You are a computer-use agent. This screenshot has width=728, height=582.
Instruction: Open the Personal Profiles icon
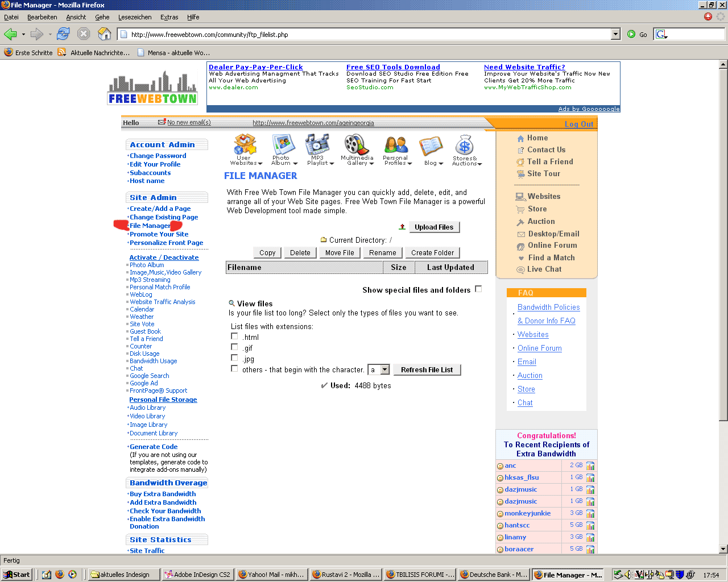coord(396,145)
